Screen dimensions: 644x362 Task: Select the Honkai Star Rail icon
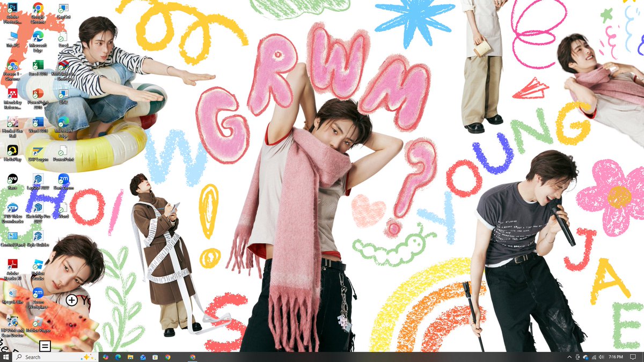pyautogui.click(x=12, y=127)
